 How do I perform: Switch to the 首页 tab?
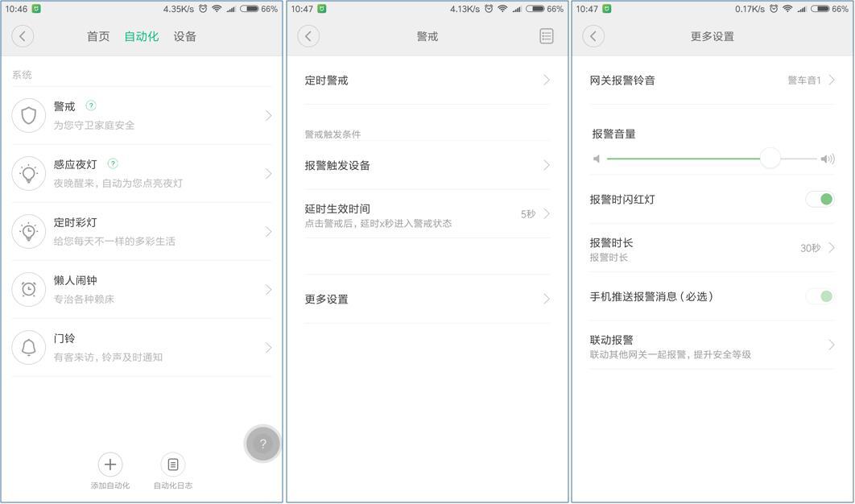[97, 36]
